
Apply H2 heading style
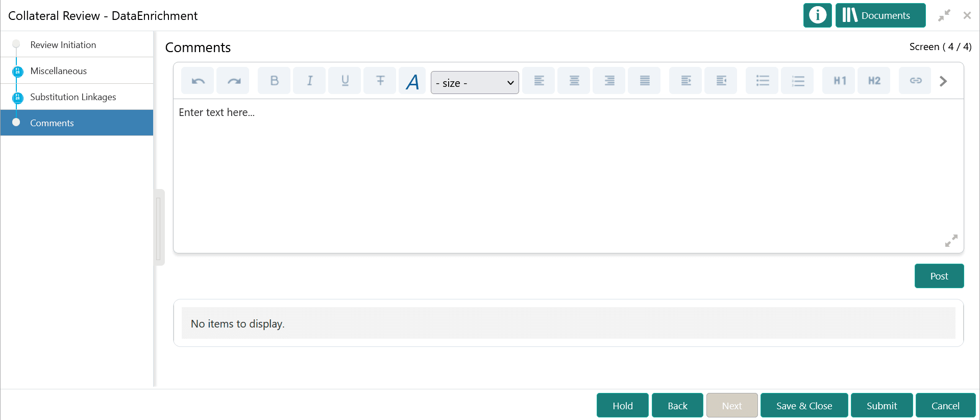874,81
